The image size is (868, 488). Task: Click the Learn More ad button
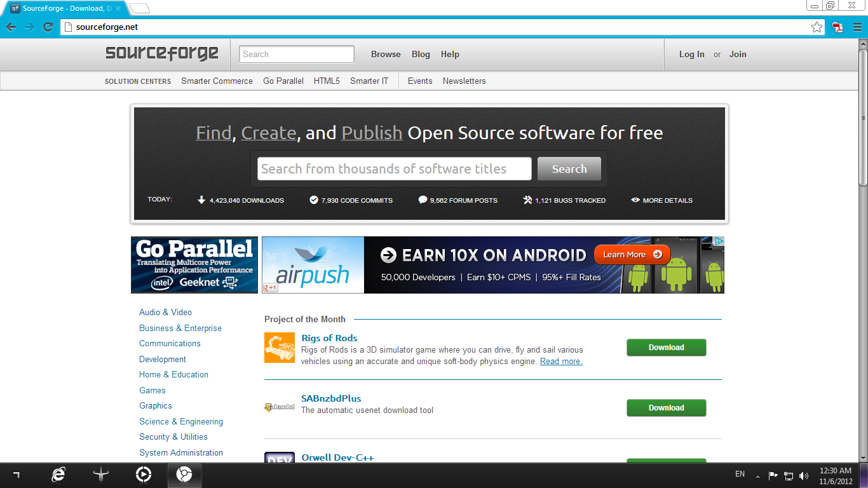(x=632, y=254)
